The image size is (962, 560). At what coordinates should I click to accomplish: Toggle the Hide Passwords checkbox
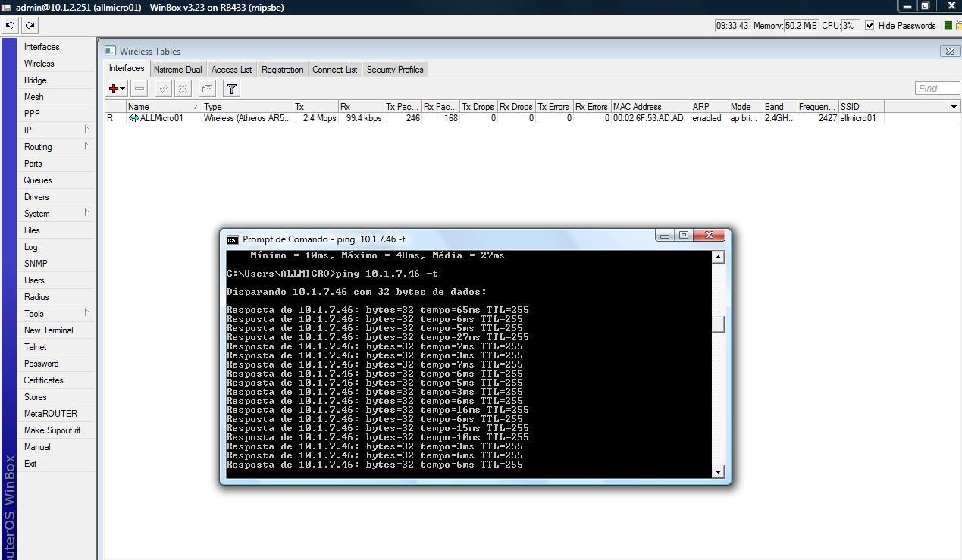click(870, 25)
